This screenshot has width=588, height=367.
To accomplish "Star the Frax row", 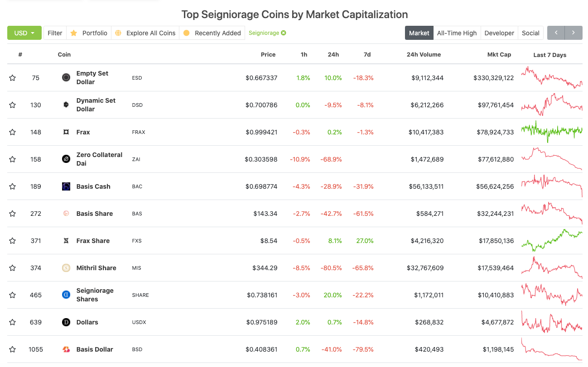I will point(12,132).
